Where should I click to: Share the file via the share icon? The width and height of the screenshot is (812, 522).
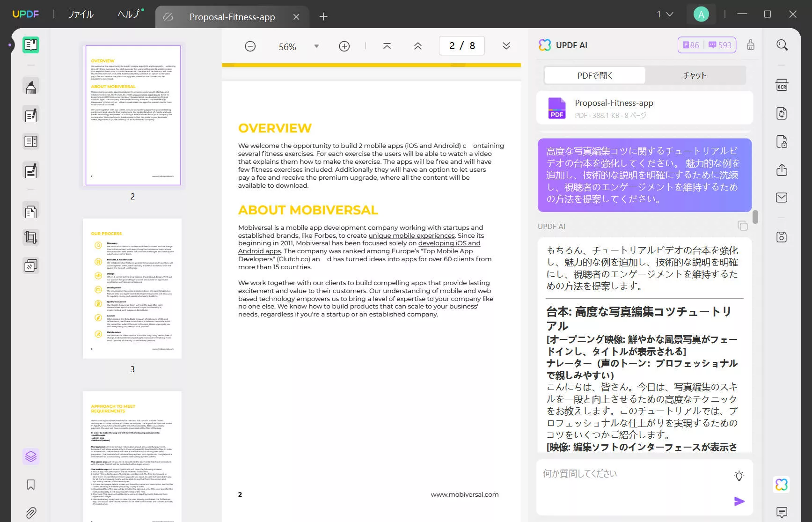[x=782, y=169]
